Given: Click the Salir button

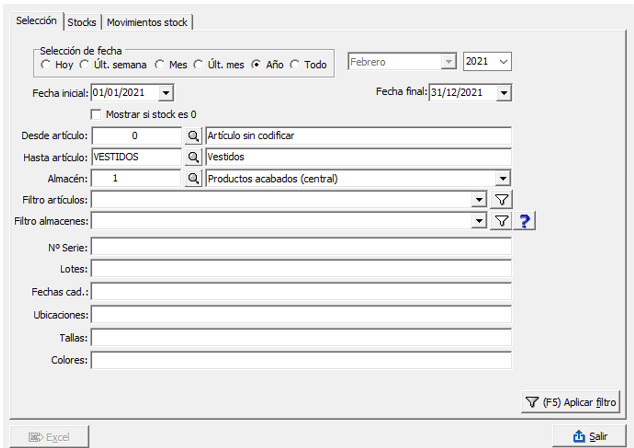Looking at the screenshot, I should click(590, 437).
